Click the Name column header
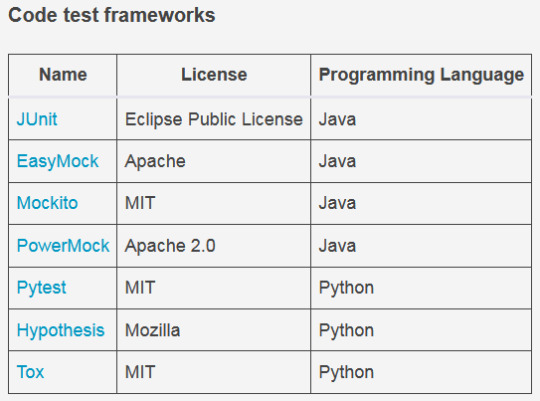This screenshot has height=401, width=540. pyautogui.click(x=63, y=75)
